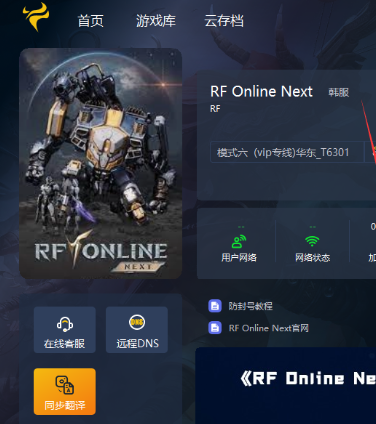Click the 韩服 server region tag
Screen dimensions: 376x424
click(x=339, y=92)
